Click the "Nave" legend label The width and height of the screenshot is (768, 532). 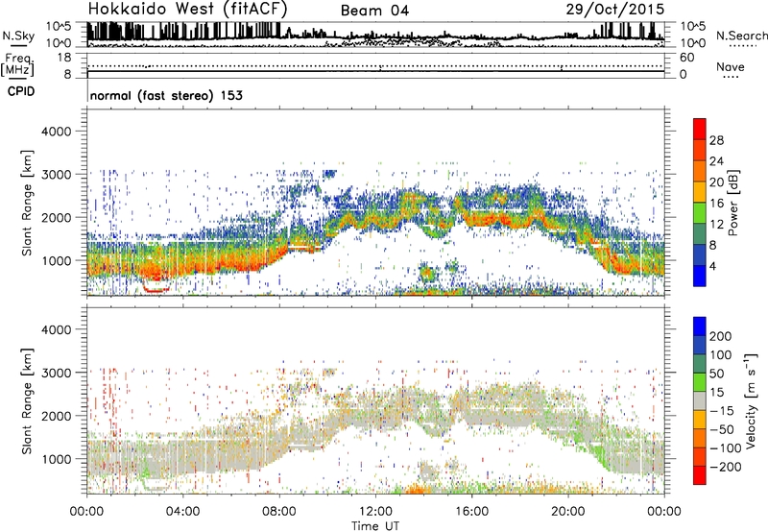tap(731, 67)
